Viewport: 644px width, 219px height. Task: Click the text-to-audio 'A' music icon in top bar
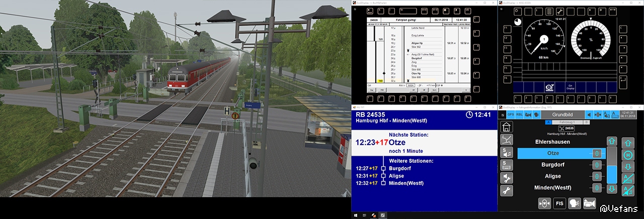(x=606, y=115)
